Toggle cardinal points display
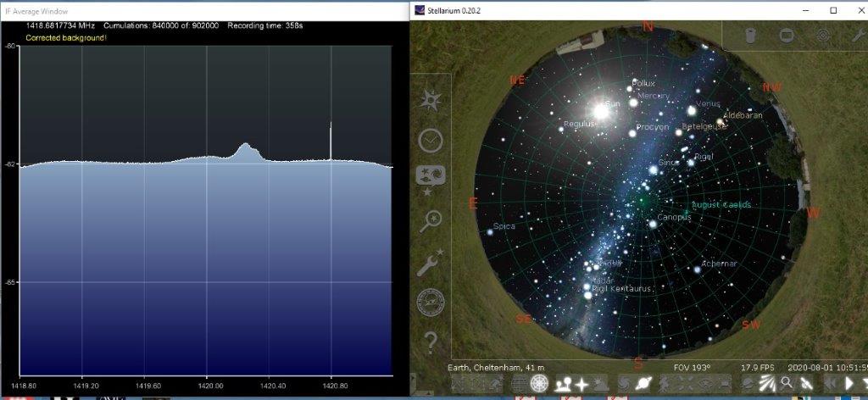Screen dimensions: 868x400 (x=583, y=385)
